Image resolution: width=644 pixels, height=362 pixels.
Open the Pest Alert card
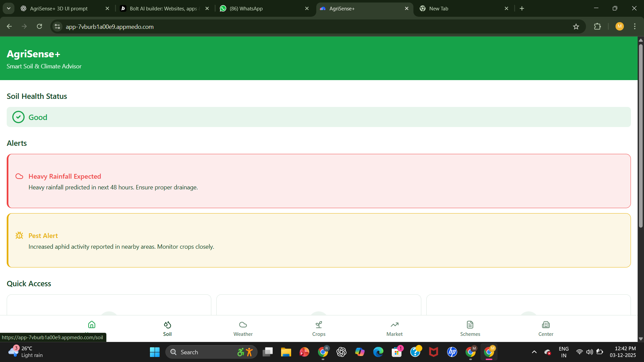click(43, 236)
